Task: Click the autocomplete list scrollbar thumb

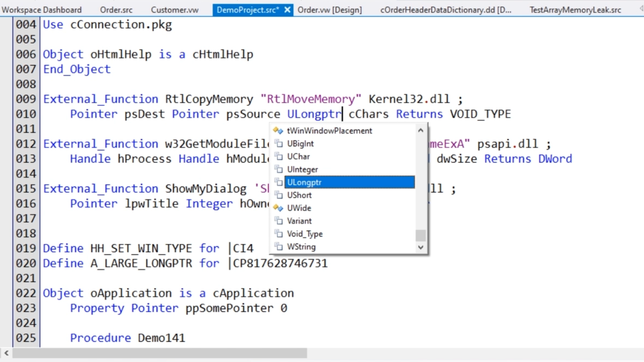Action: pos(421,235)
